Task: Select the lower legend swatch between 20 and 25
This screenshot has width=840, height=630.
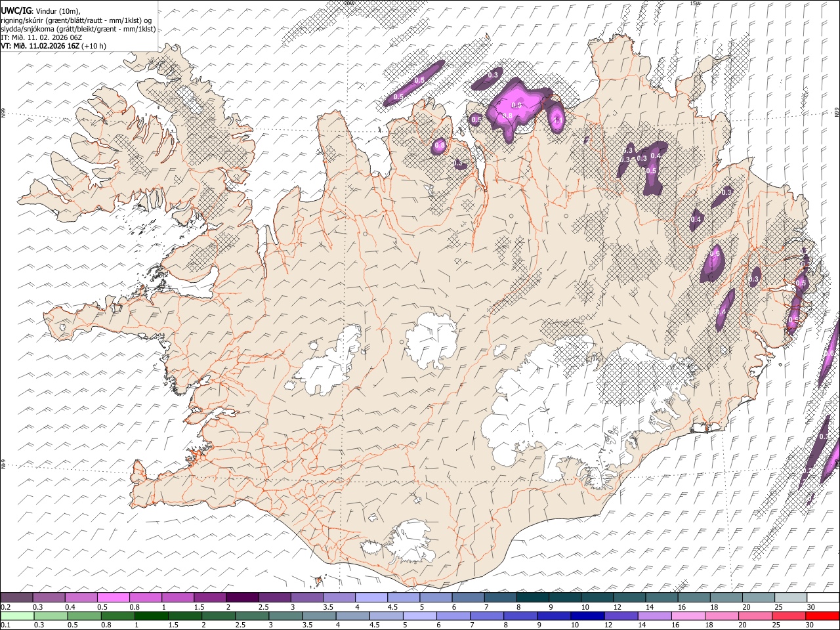Action: pyautogui.click(x=755, y=616)
